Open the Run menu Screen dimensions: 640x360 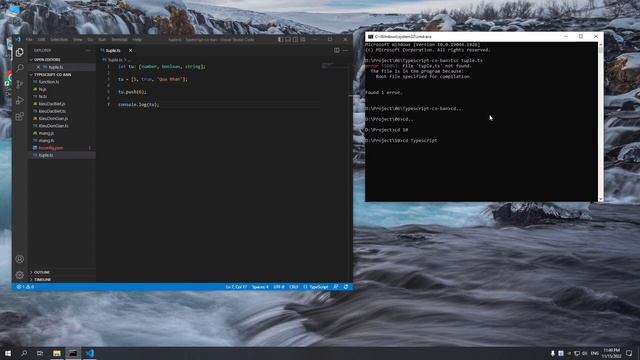tap(102, 40)
